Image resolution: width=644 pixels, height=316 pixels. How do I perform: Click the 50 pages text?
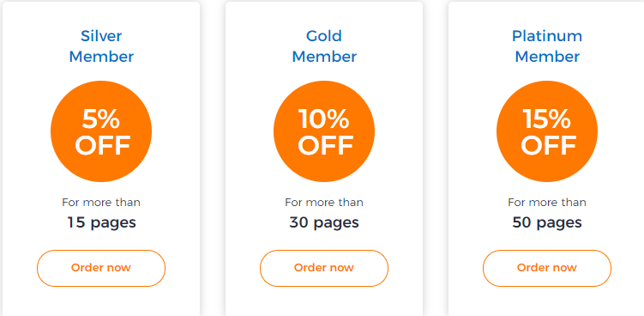[x=547, y=222]
